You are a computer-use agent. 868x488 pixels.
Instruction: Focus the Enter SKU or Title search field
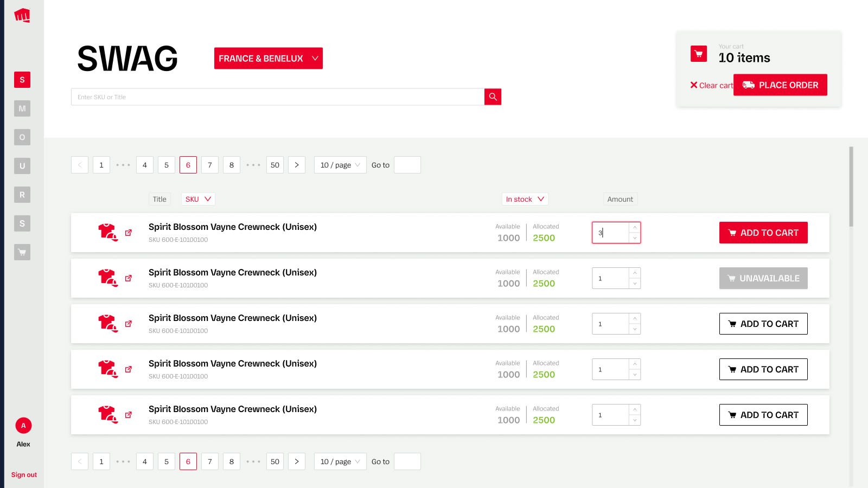pyautogui.click(x=278, y=97)
